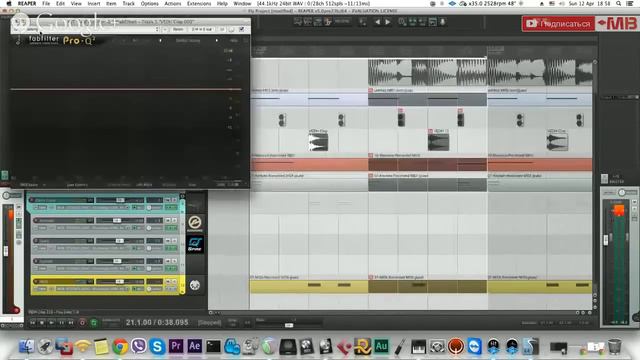Open the Options menu
The image size is (640, 360).
[149, 3]
